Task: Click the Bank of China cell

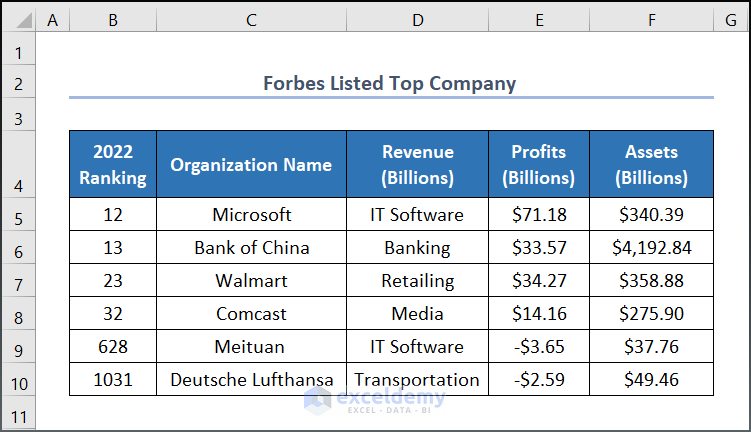Action: coord(251,248)
